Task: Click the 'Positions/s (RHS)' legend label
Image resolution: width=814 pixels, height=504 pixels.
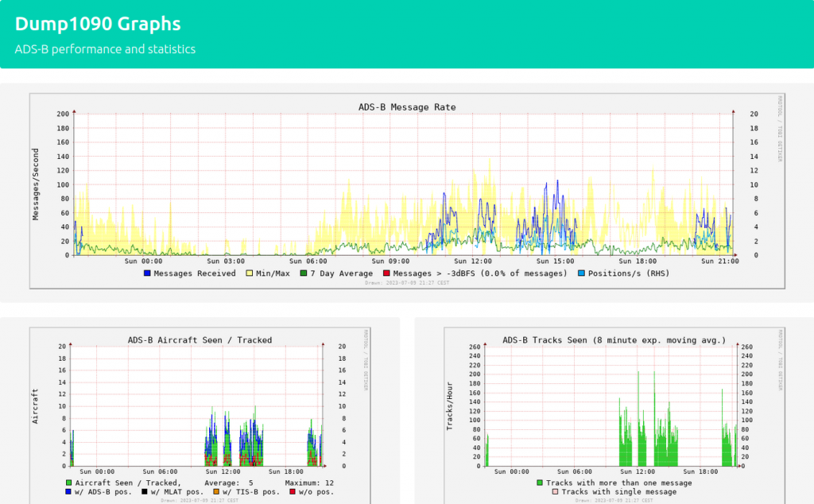Action: pos(629,273)
